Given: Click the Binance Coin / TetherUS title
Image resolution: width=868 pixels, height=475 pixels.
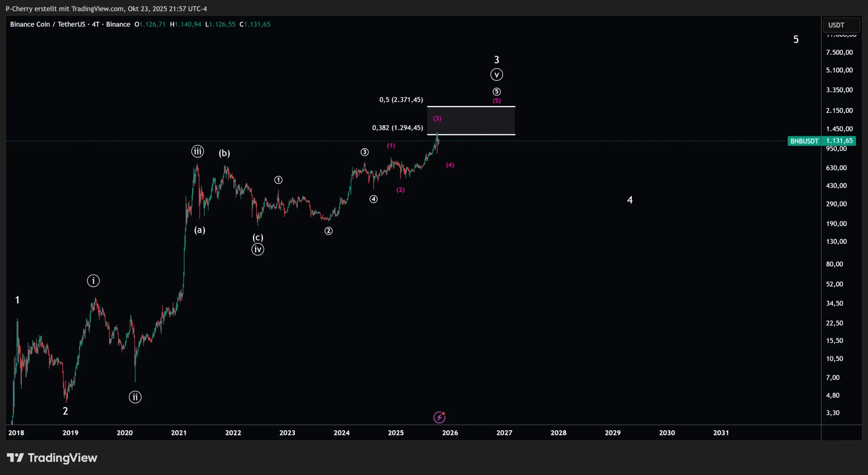Looking at the screenshot, I should pyautogui.click(x=48, y=24).
